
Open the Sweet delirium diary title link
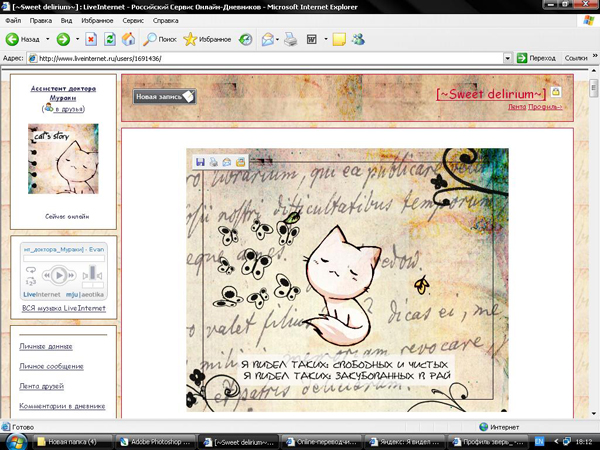pos(491,94)
